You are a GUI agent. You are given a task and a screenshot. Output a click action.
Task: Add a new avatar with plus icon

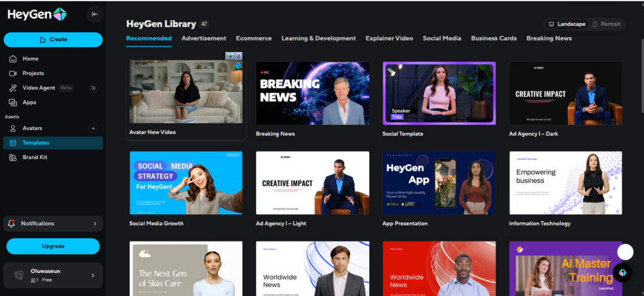93,128
